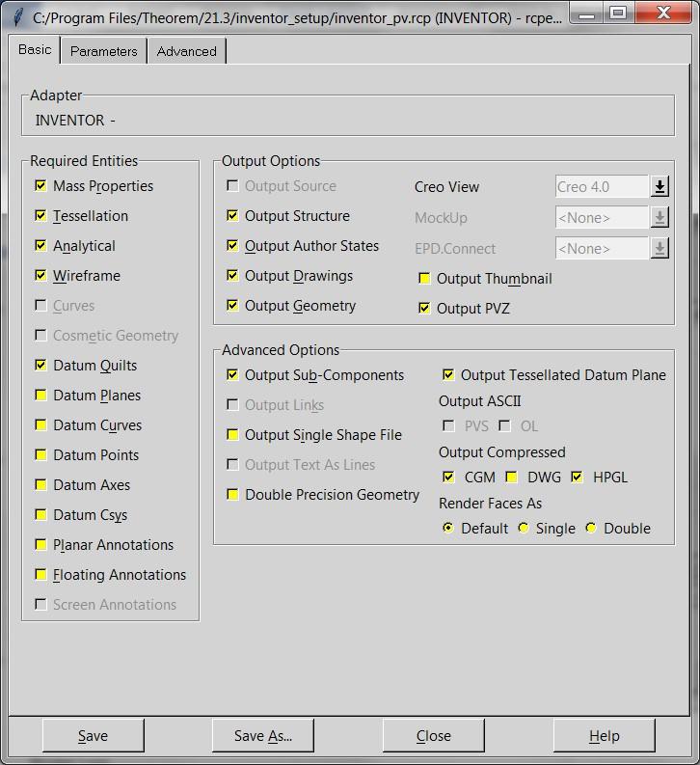Check Double Precision Geometry

coord(232,494)
